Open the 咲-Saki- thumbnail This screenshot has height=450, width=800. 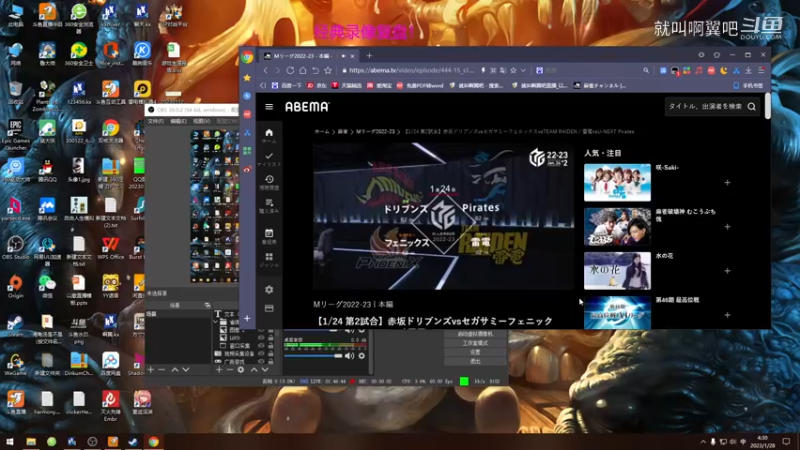pos(617,183)
